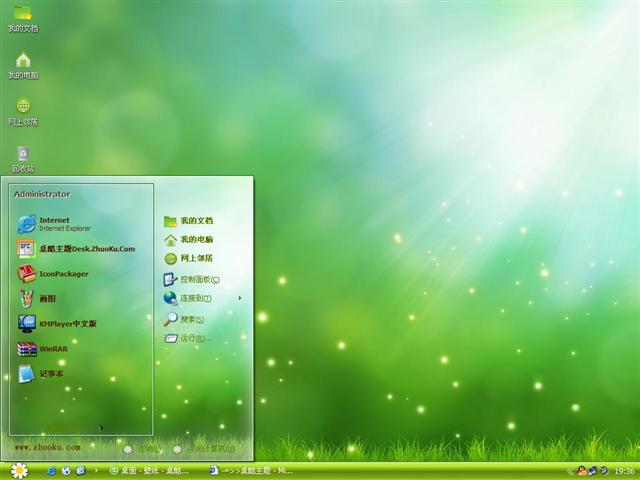Image resolution: width=640 pixels, height=480 pixels.
Task: Switch to the 桌面 - 壁纸 taskbar window
Action: [149, 471]
